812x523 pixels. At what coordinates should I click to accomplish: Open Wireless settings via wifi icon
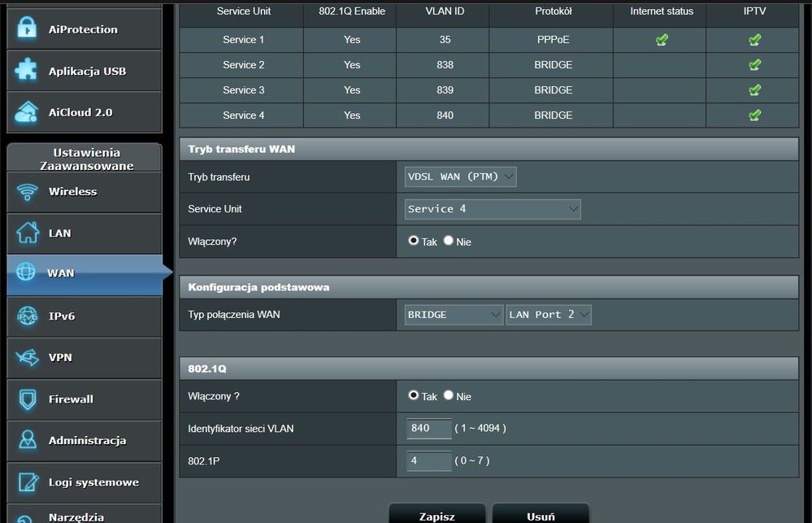(28, 192)
